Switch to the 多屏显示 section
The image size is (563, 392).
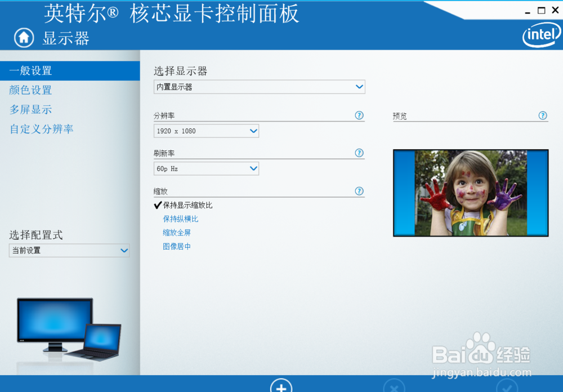tap(30, 109)
